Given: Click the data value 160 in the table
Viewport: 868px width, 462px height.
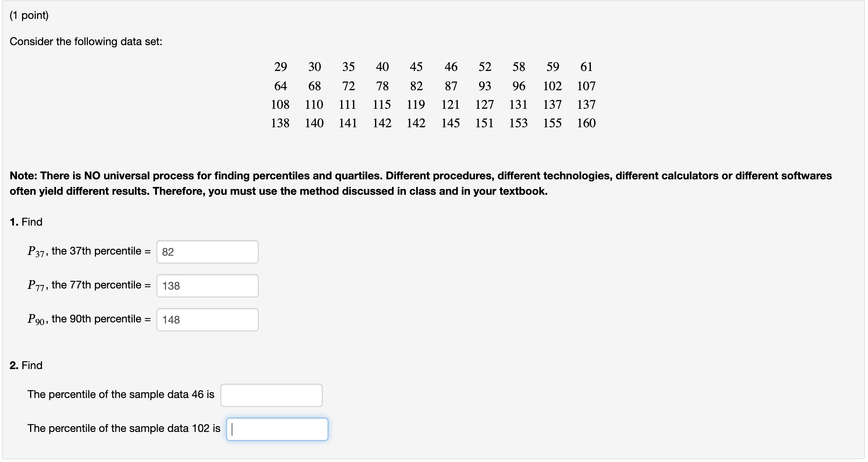Looking at the screenshot, I should (x=586, y=123).
